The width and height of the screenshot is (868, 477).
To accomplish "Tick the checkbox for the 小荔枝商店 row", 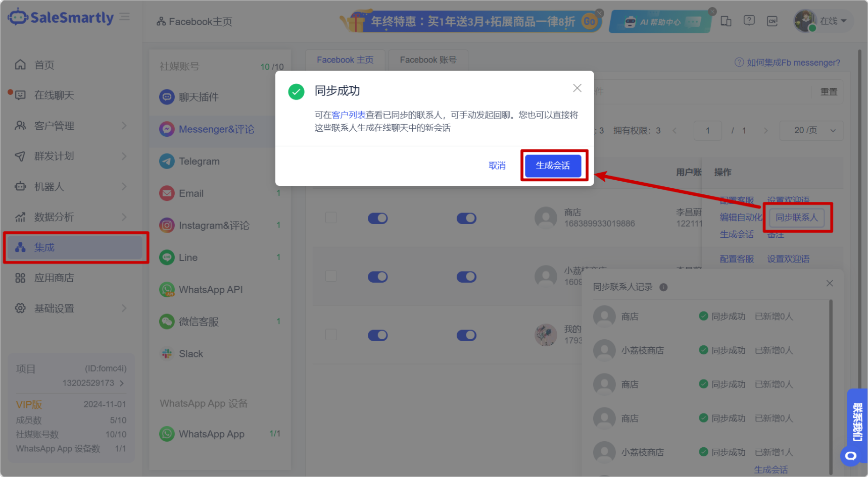I will 331,276.
